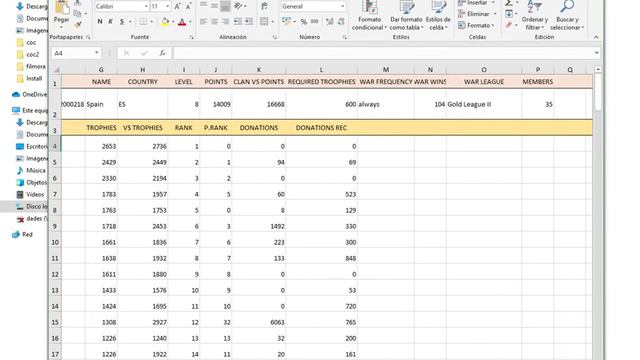
Task: Click Insertar in the Celdas group
Action: click(476, 3)
